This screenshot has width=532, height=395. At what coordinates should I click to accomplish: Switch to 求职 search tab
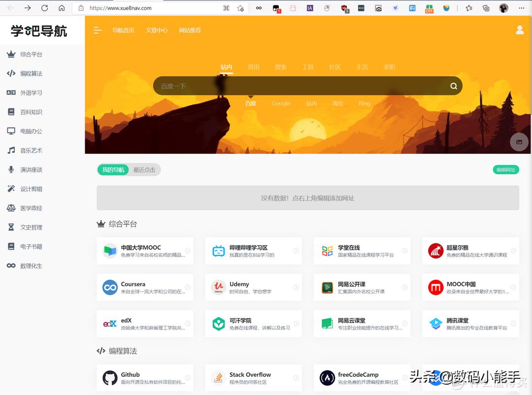point(389,67)
